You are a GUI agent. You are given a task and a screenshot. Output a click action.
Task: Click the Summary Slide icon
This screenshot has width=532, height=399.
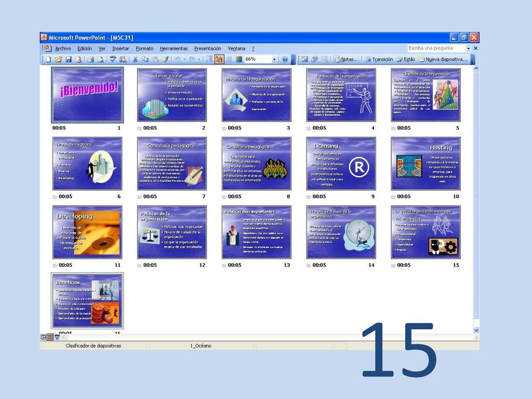point(324,59)
